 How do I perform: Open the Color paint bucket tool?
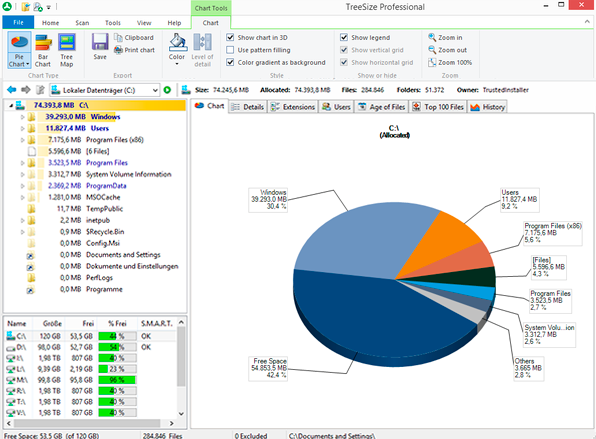click(178, 42)
